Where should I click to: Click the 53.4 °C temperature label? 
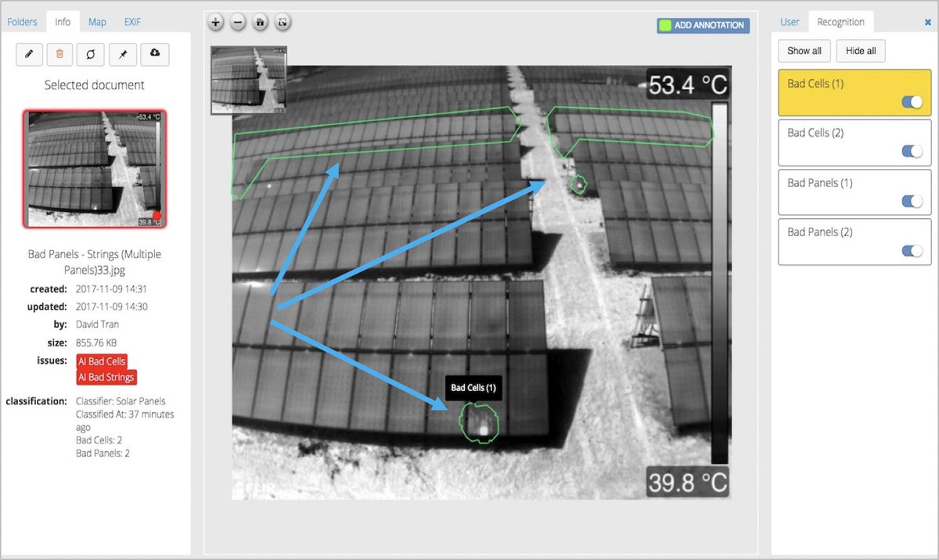coord(687,84)
